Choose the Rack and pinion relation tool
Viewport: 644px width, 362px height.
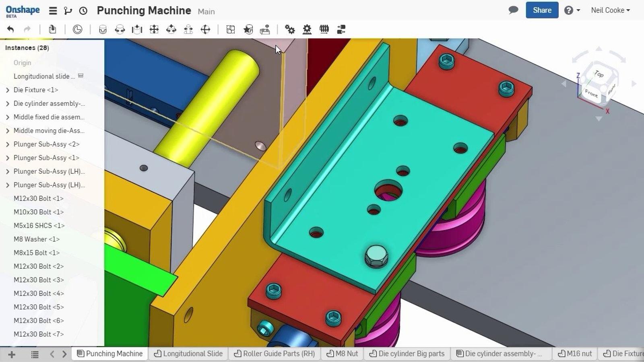pos(307,29)
